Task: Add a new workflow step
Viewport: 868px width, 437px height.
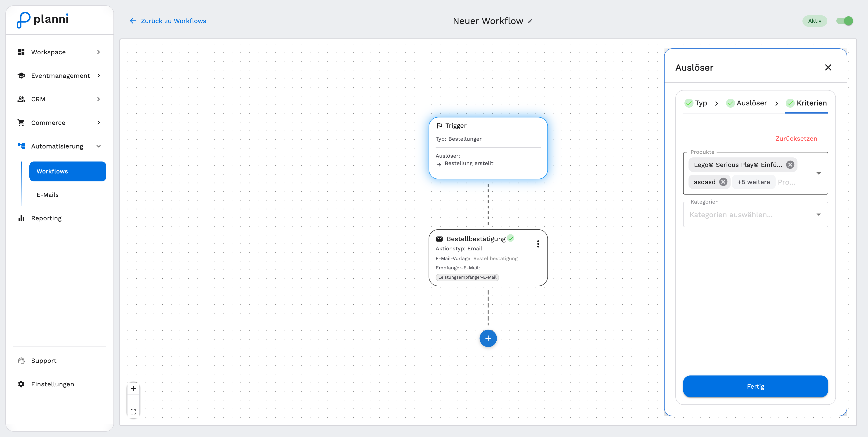Action: [488, 338]
